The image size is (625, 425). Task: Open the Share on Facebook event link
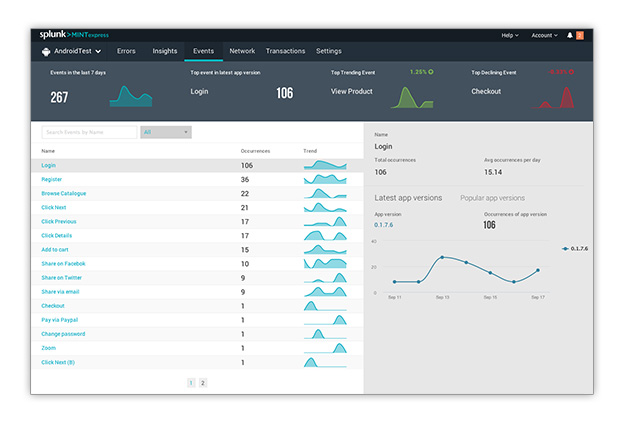[63, 264]
